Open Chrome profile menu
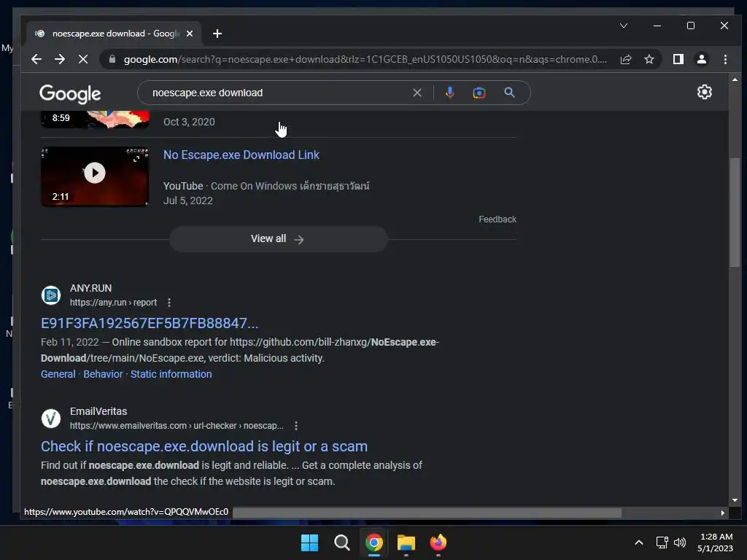 (701, 59)
